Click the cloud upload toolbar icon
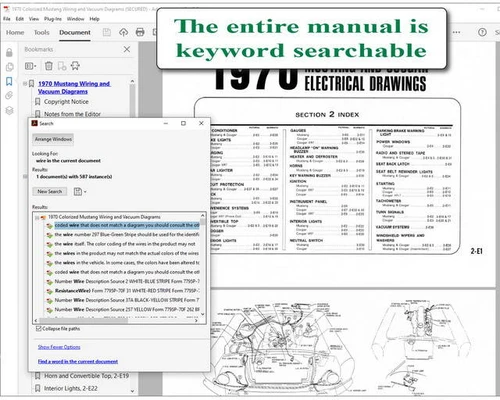The height and width of the screenshot is (400, 500). [x=124, y=32]
